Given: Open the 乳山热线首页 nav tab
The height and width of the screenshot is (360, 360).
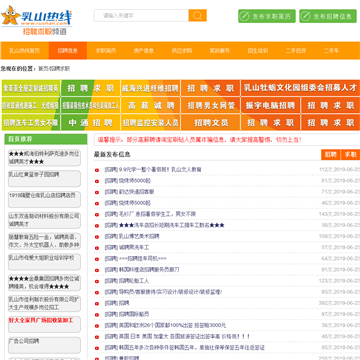Looking at the screenshot, I should pos(24,51).
